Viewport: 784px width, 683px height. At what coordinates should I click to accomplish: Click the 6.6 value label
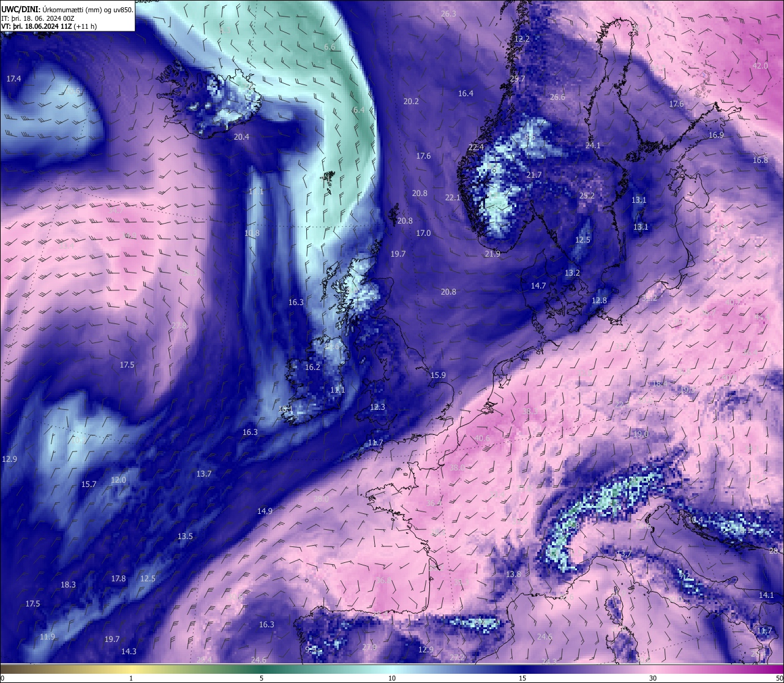click(x=330, y=47)
